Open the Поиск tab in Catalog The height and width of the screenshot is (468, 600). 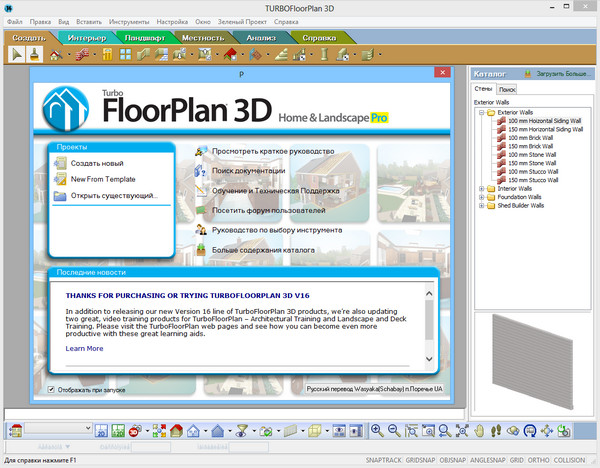point(507,90)
